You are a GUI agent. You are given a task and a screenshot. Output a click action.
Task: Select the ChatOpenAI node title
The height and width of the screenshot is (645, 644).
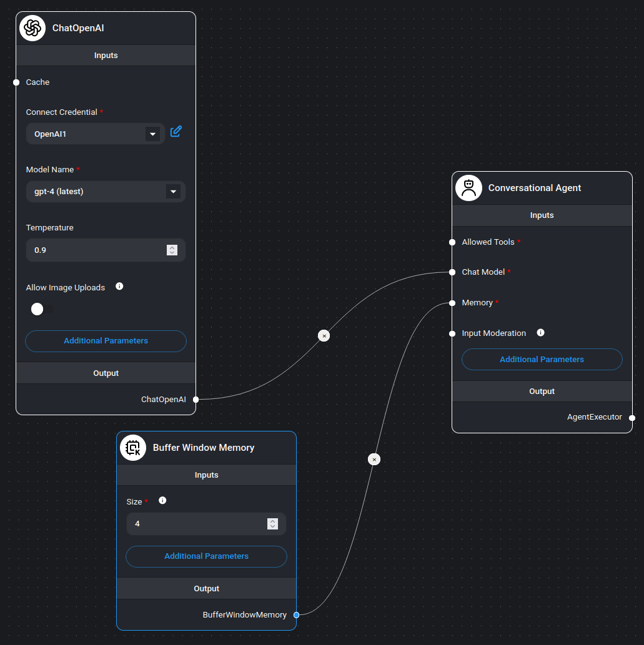(x=78, y=28)
